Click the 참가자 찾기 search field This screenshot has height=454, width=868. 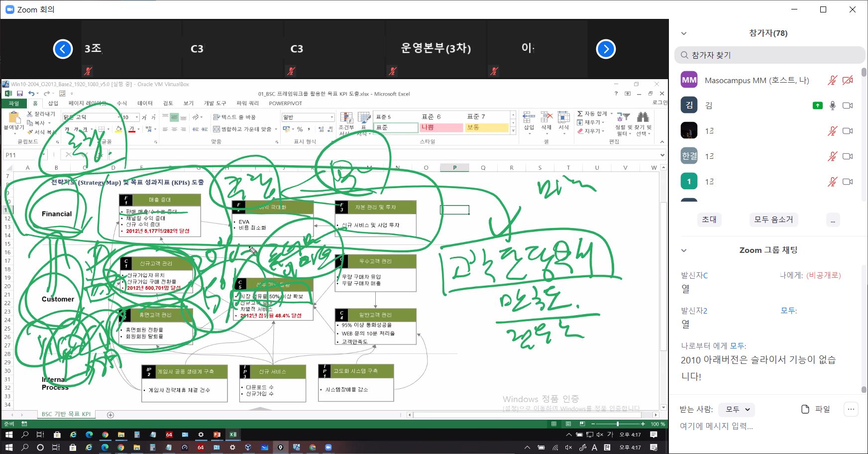[x=769, y=55]
